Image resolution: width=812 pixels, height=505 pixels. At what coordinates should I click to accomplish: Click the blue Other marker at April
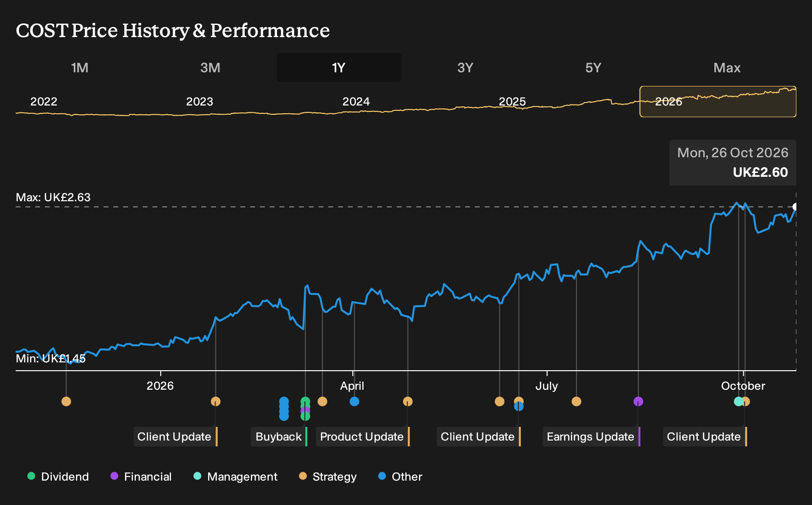pyautogui.click(x=355, y=401)
